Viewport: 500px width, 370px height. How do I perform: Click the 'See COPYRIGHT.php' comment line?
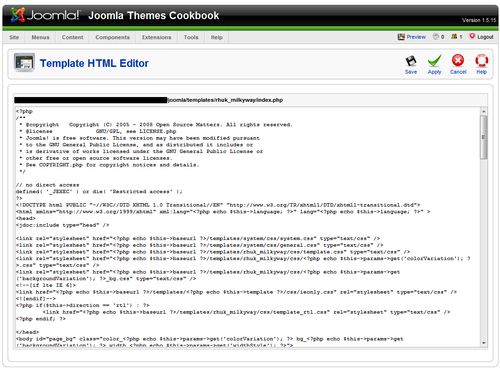pos(109,165)
